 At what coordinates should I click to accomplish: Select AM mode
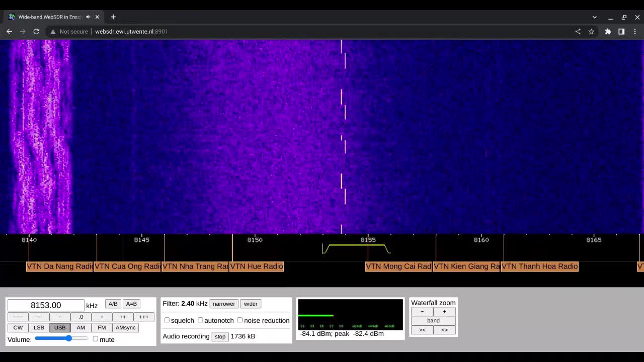coord(80,327)
